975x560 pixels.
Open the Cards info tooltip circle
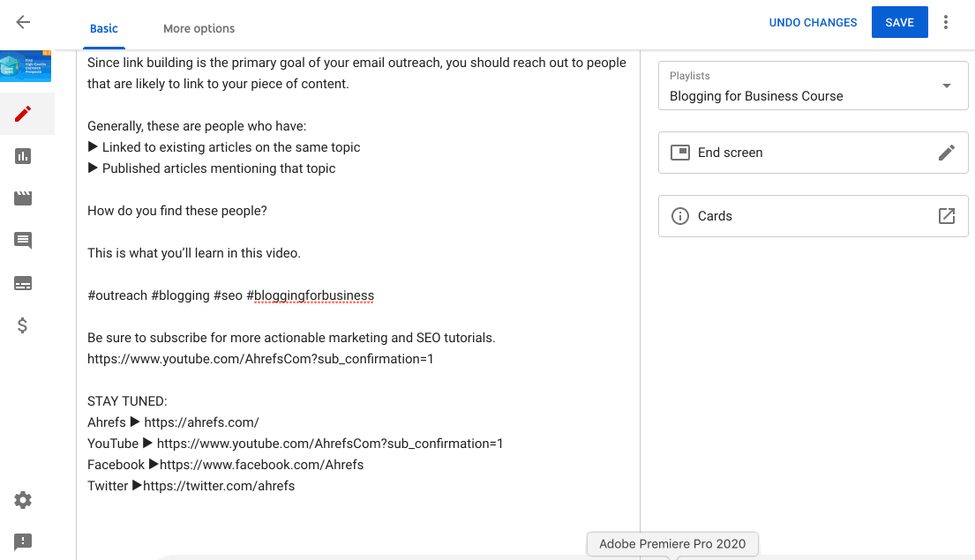680,215
